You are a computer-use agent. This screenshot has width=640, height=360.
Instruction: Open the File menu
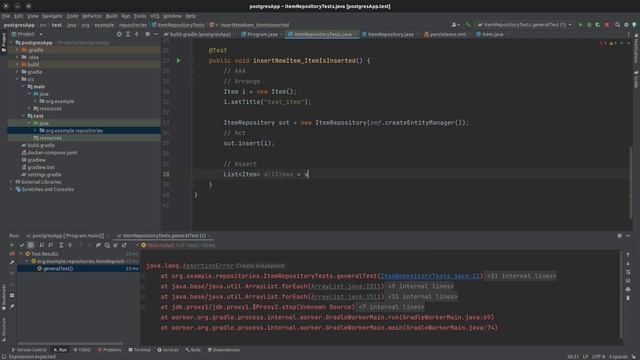tap(6, 16)
